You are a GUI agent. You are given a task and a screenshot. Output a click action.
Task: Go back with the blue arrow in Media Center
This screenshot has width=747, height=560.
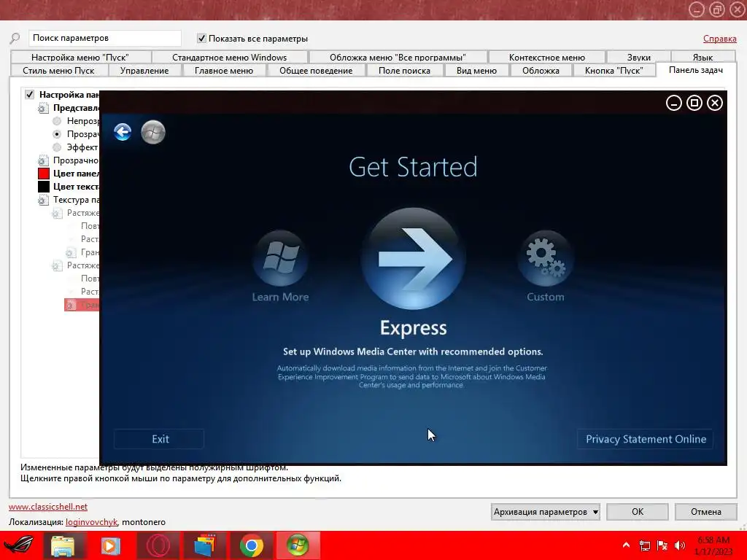click(123, 132)
